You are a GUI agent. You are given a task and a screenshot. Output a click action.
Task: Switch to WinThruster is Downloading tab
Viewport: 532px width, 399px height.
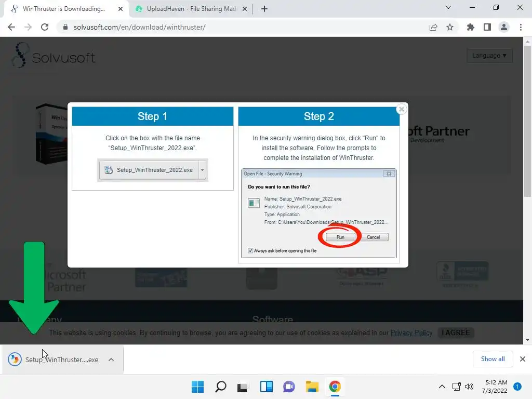point(64,9)
